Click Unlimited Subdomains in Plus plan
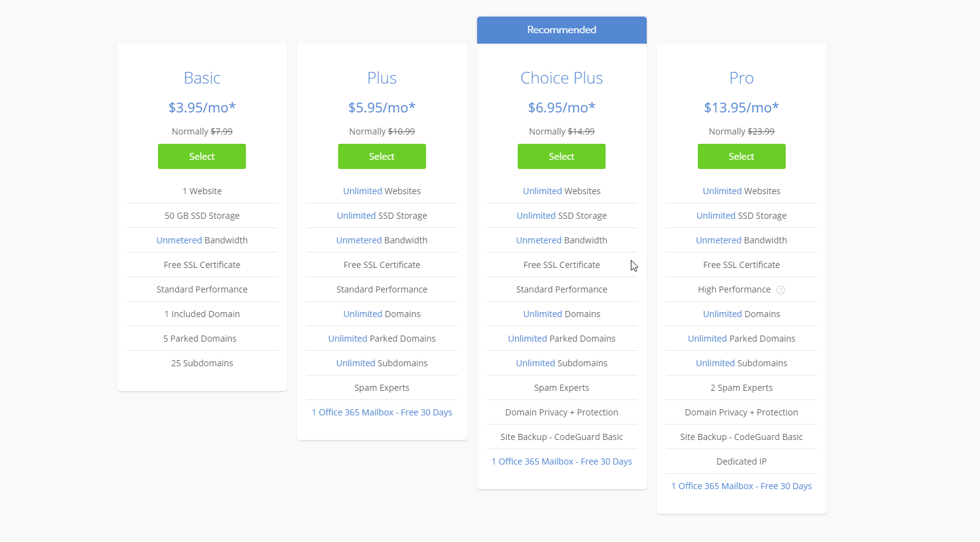The height and width of the screenshot is (542, 980). coord(382,363)
